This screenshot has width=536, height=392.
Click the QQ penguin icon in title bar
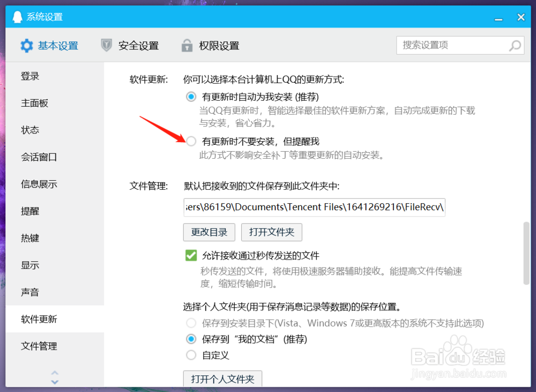coord(17,17)
